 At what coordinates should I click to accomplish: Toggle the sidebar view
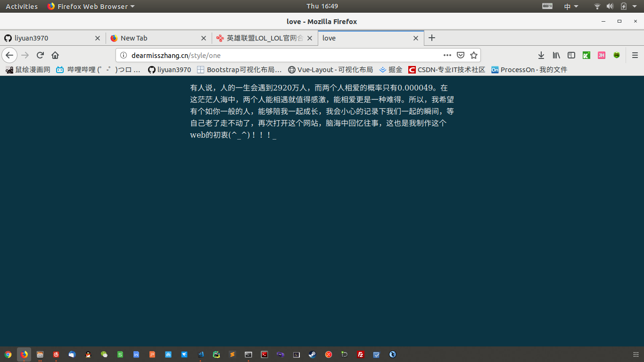coord(571,55)
